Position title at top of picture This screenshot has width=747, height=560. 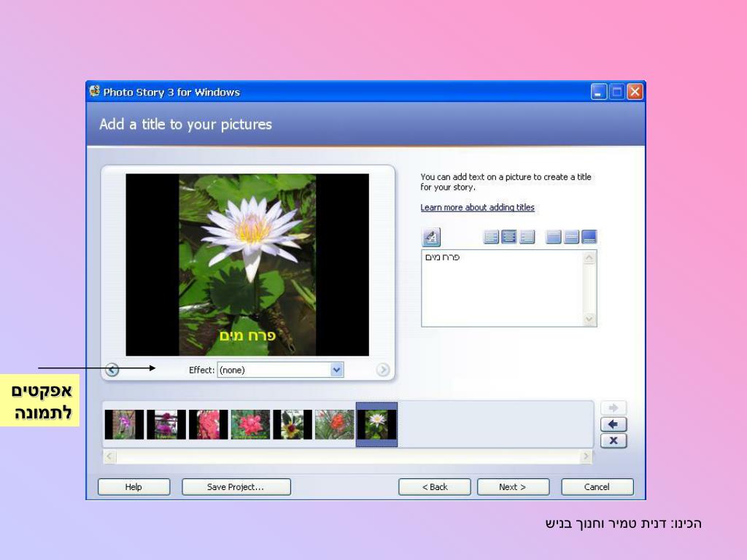[x=554, y=237]
